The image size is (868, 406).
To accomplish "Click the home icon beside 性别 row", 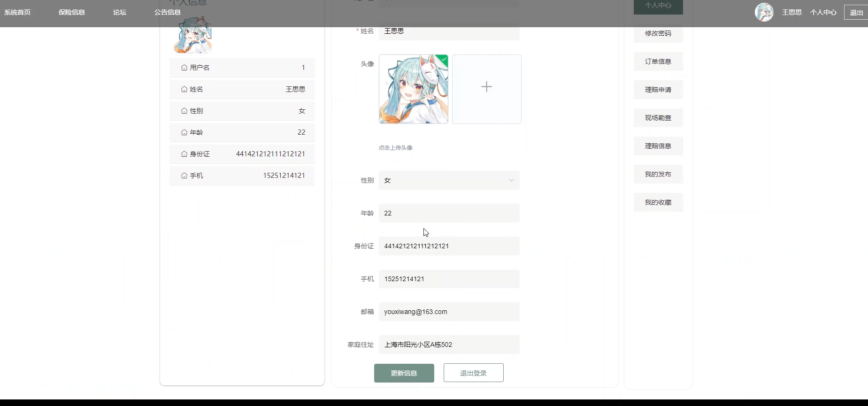I will (x=184, y=111).
